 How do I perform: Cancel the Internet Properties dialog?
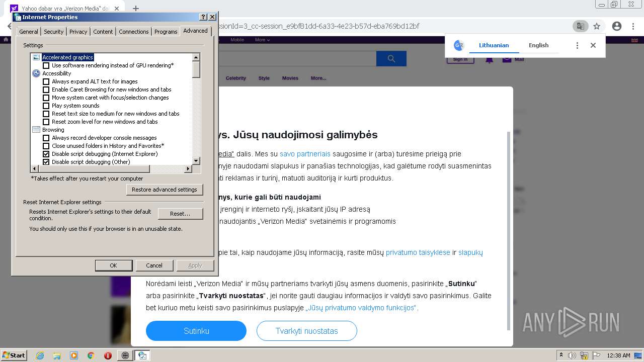[154, 265]
